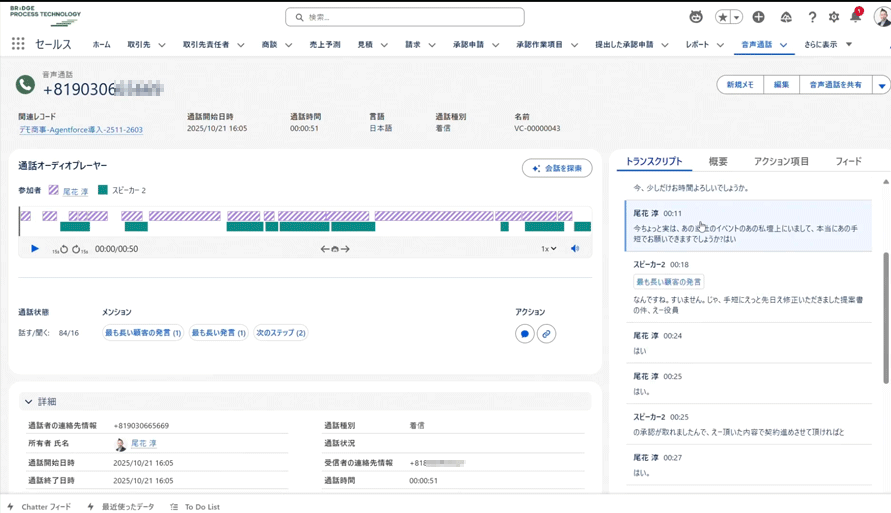Expand the 取引先責任者 dropdown chevron
The width and height of the screenshot is (891, 513).
(241, 45)
